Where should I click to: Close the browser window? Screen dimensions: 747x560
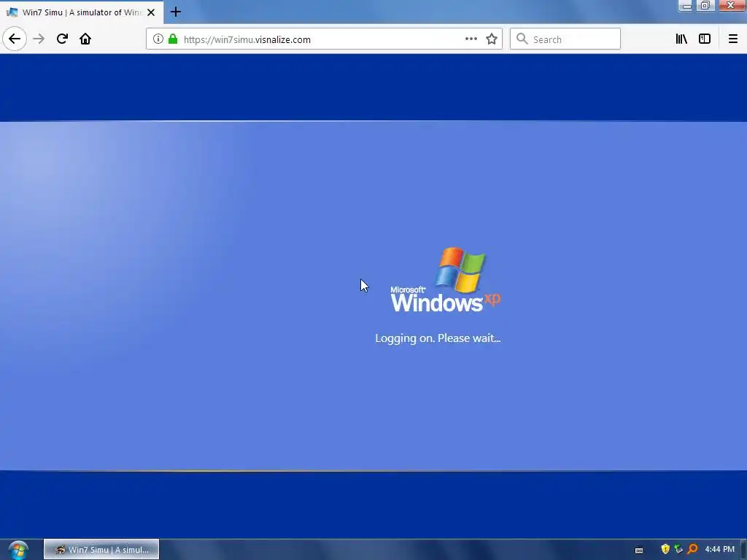click(731, 6)
